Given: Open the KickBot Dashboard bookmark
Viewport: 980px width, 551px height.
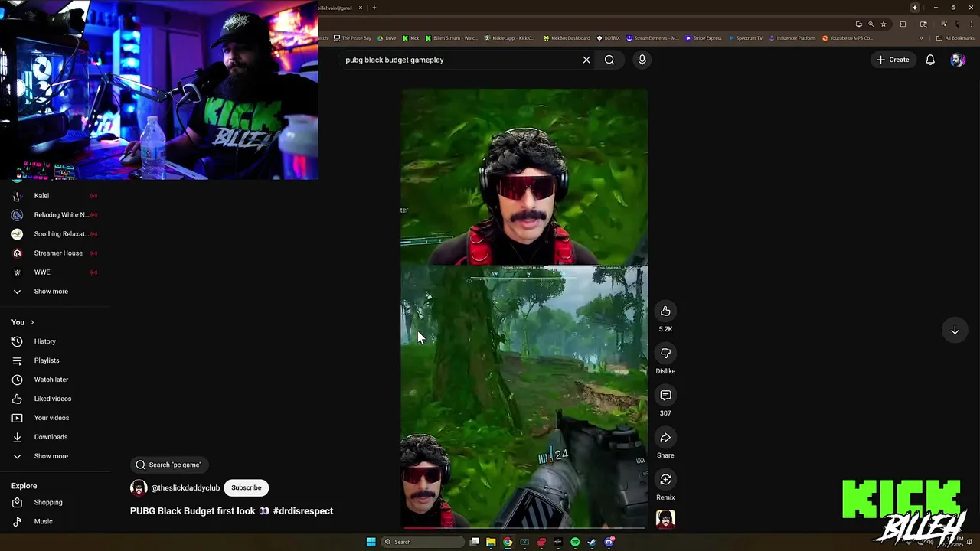Looking at the screenshot, I should click(567, 38).
